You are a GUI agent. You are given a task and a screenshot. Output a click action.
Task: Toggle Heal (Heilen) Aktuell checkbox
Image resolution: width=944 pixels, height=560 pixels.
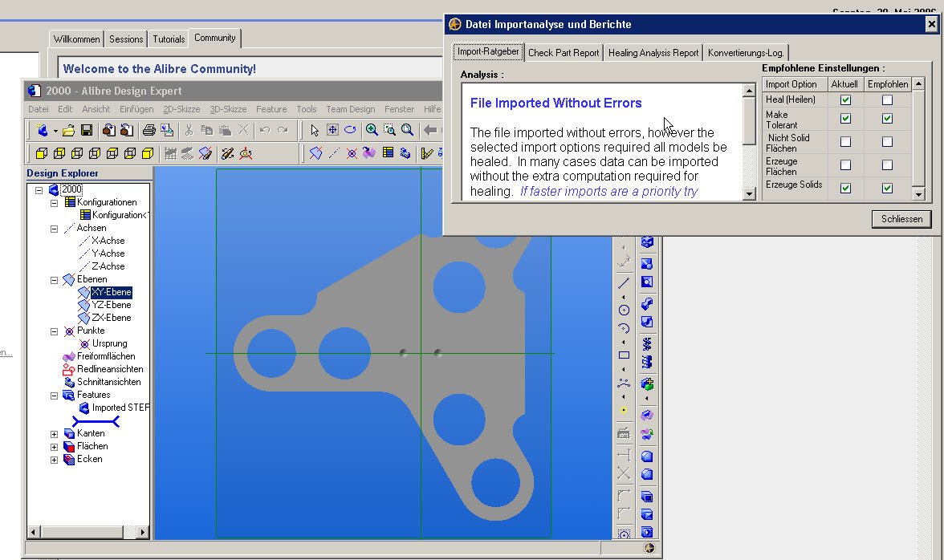pyautogui.click(x=845, y=99)
